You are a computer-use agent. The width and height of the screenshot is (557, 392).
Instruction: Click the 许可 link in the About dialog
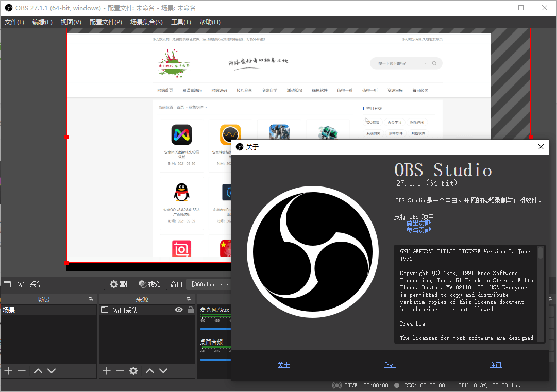pyautogui.click(x=495, y=365)
